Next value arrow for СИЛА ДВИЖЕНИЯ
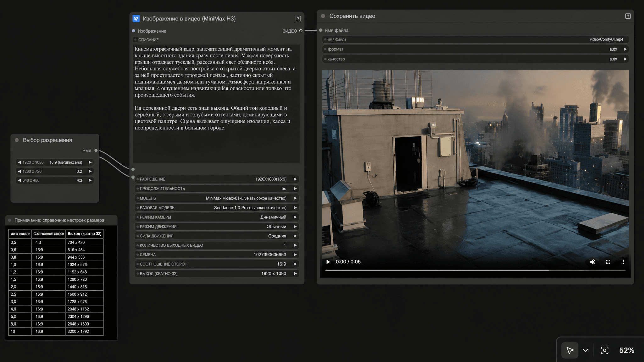Viewport: 644px width, 362px height. (295, 236)
